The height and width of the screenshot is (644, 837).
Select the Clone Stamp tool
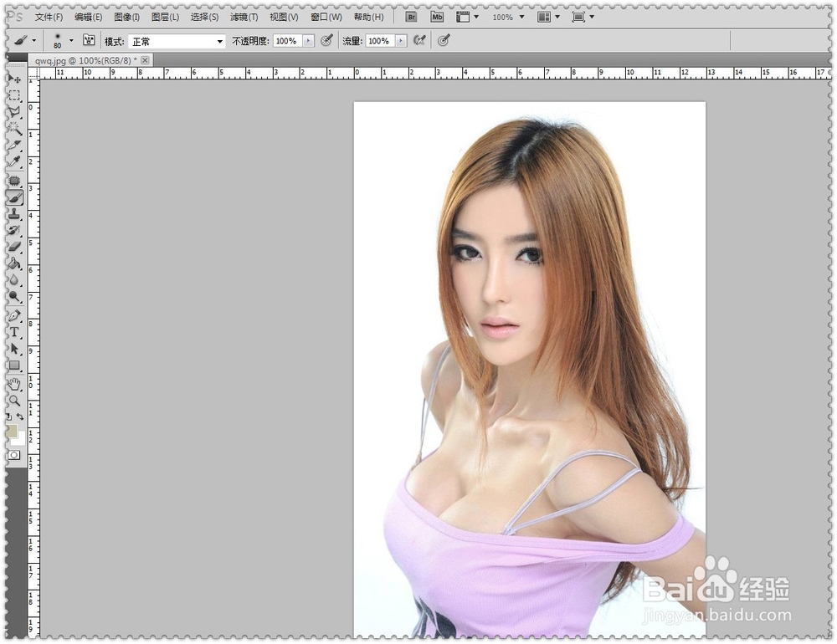[x=14, y=214]
